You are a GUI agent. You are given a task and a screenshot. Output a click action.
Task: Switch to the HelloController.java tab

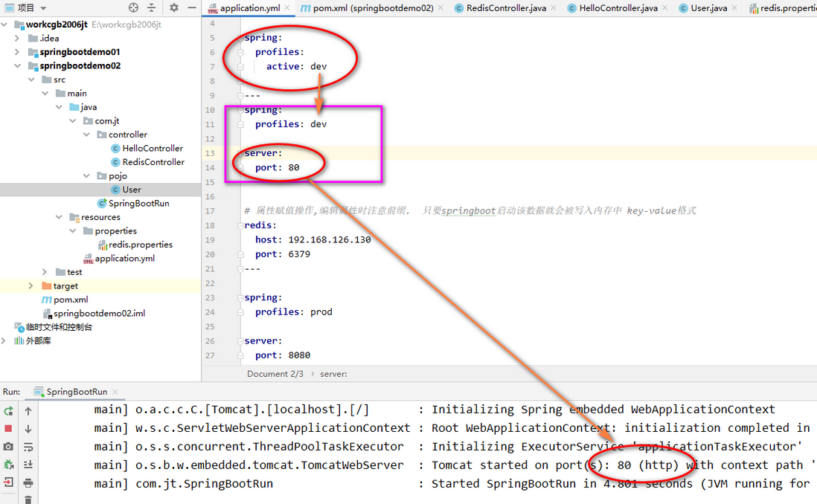click(x=618, y=8)
